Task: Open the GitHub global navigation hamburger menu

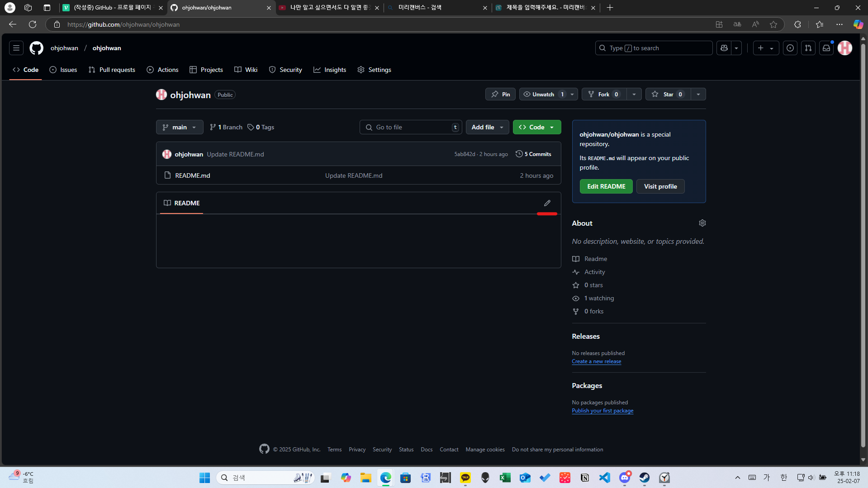Action: (x=16, y=48)
